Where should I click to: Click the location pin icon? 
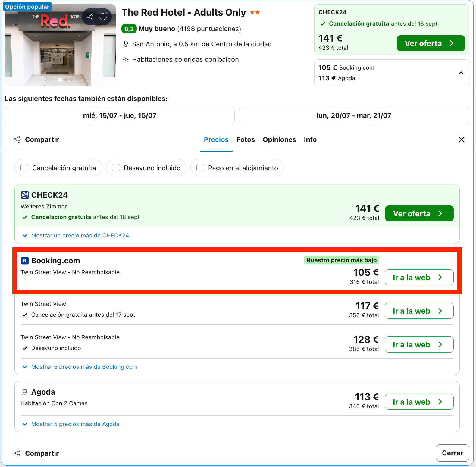[x=126, y=44]
